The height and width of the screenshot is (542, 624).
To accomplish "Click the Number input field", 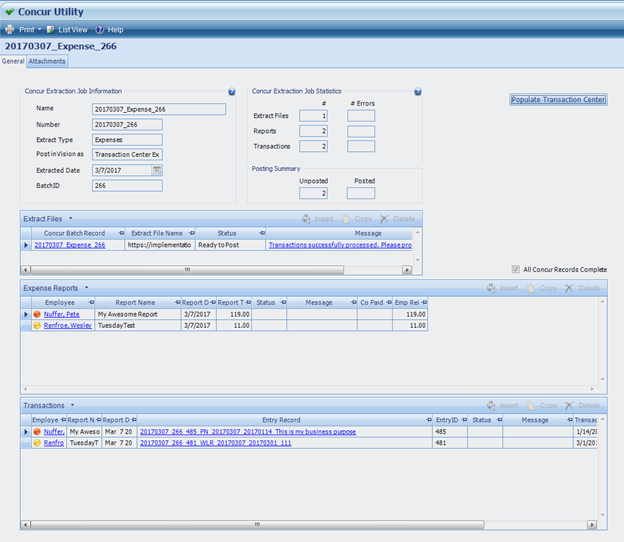I will [x=127, y=125].
